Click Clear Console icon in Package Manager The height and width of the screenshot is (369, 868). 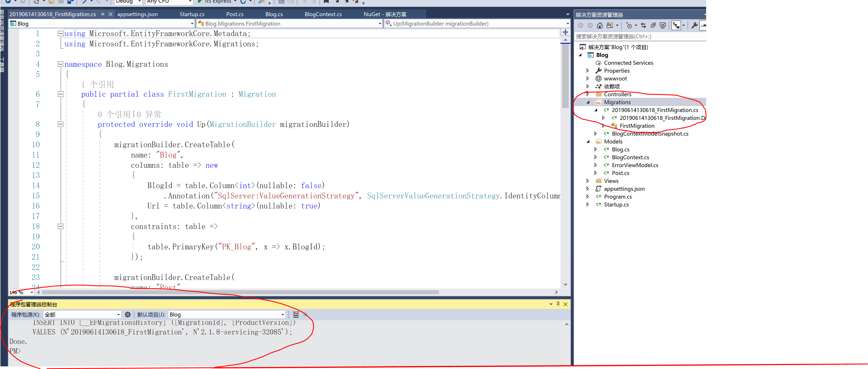click(296, 314)
